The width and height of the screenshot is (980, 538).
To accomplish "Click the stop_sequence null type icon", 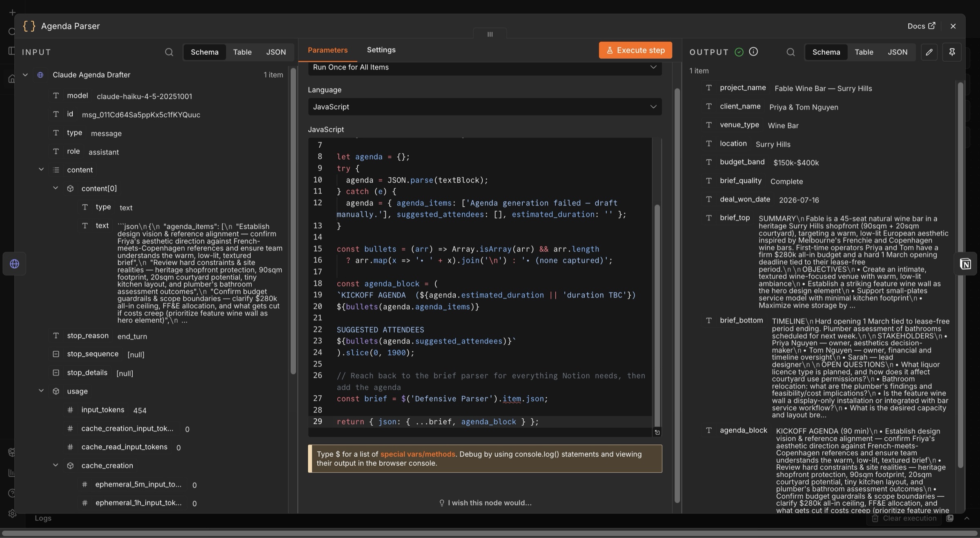I will [x=56, y=354].
